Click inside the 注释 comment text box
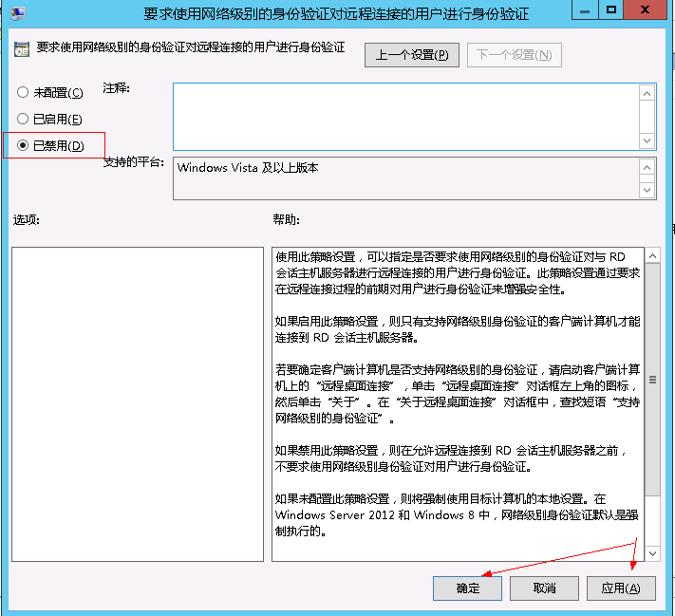This screenshot has height=616, width=675. pos(406,117)
